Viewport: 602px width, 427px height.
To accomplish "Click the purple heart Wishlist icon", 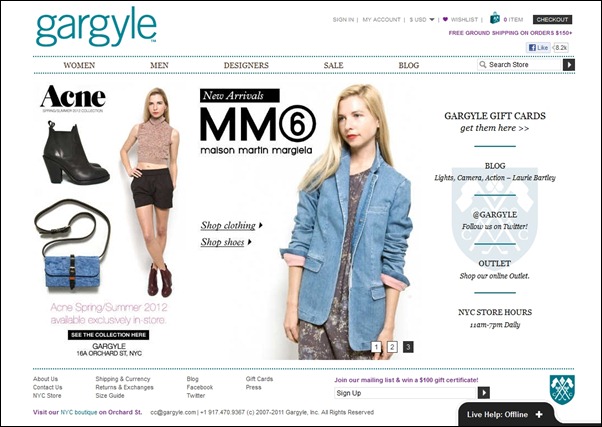I will click(445, 19).
